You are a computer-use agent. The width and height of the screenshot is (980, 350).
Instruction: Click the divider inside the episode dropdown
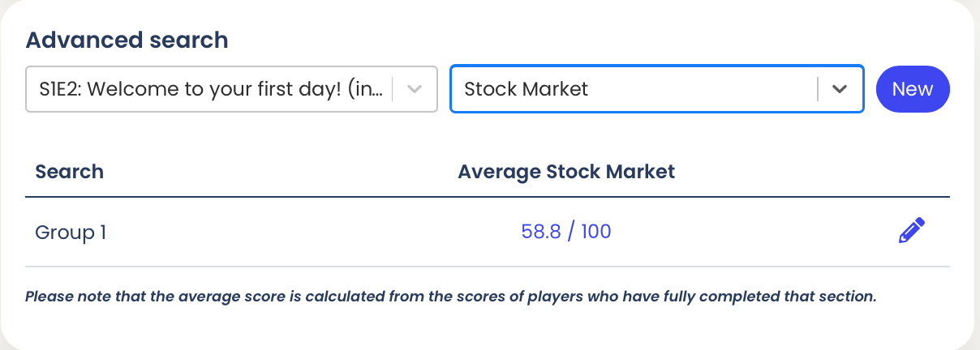[393, 89]
